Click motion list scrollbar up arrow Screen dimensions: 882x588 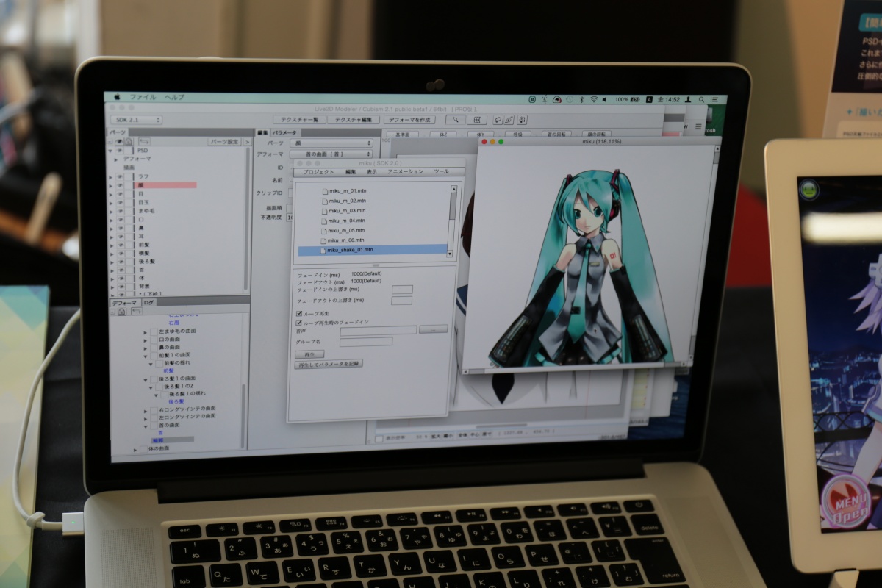tap(453, 190)
